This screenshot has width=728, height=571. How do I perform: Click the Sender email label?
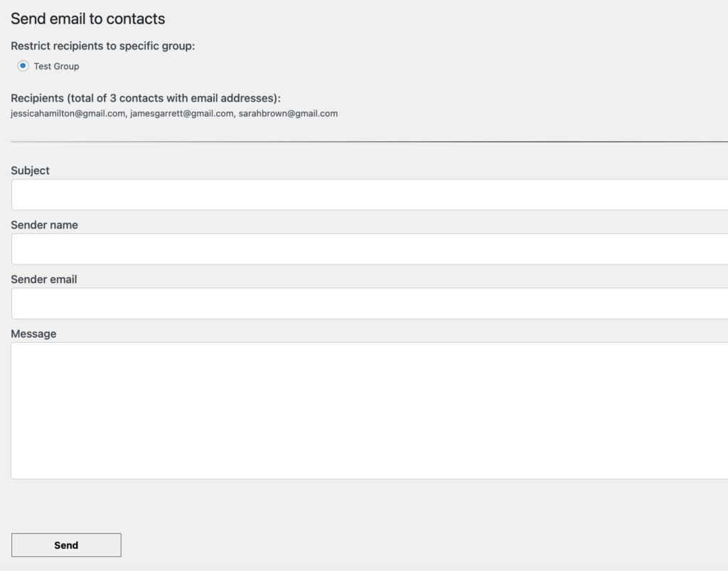43,279
